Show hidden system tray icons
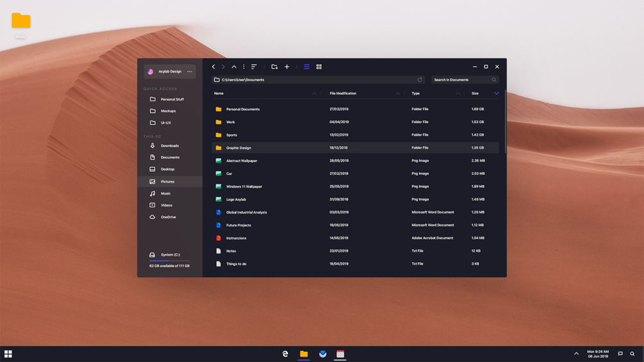644x362 pixels. (576, 354)
